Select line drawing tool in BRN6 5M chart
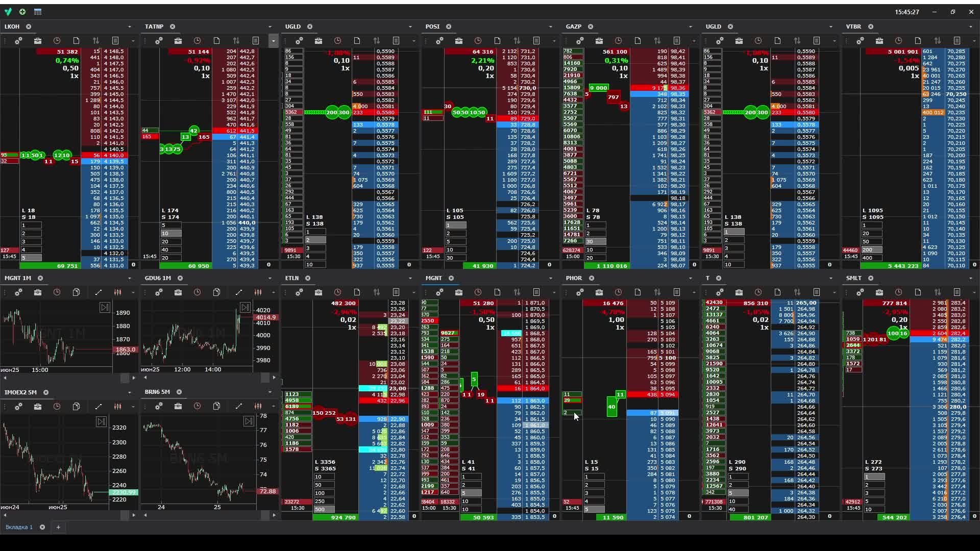 click(238, 407)
